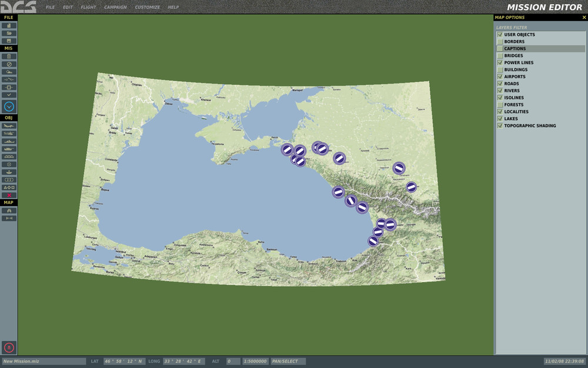The width and height of the screenshot is (588, 368).
Task: Select the highlighted blue circular tool in MIS section
Action: [x=8, y=107]
